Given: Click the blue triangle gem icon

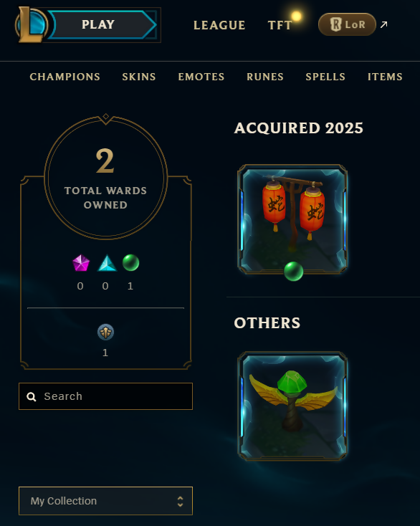Looking at the screenshot, I should click(x=107, y=263).
